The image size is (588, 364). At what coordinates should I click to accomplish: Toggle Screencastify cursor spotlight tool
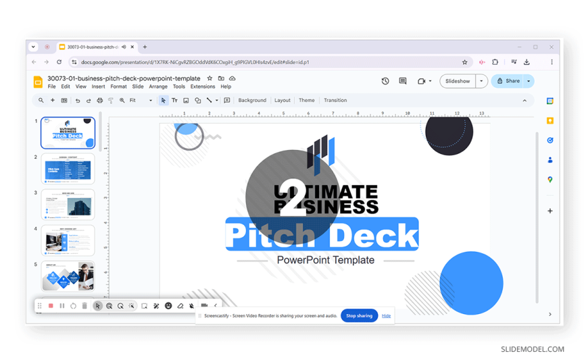coord(120,306)
